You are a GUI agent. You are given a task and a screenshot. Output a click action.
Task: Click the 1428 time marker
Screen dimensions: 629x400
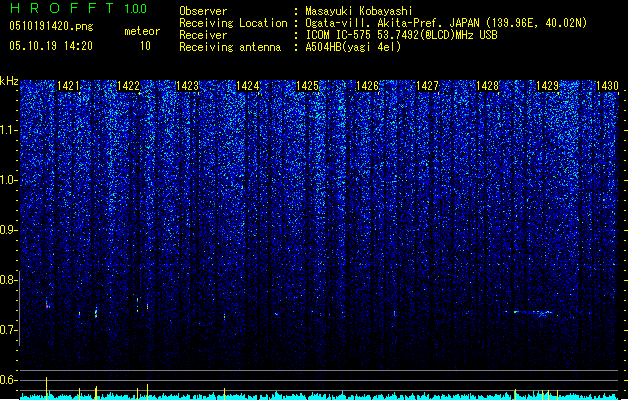pyautogui.click(x=487, y=86)
